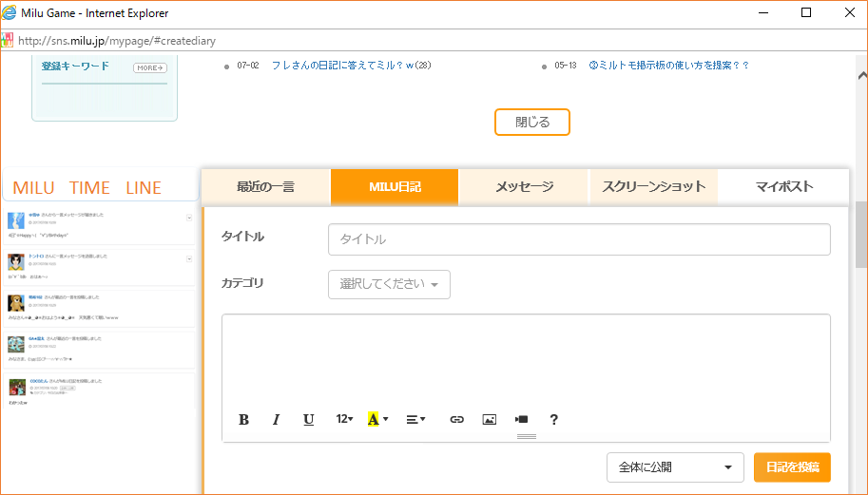
Task: Toggle bold formatting in the diary editor
Action: click(243, 419)
